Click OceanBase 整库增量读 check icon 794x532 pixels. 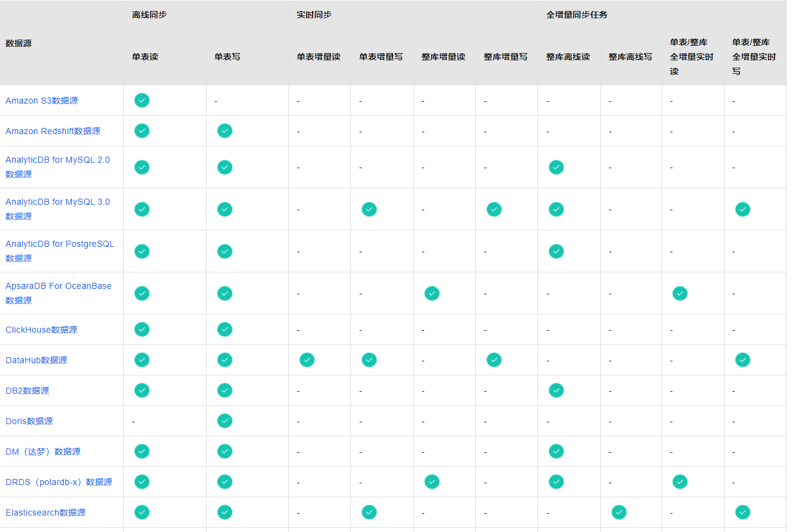pyautogui.click(x=432, y=293)
